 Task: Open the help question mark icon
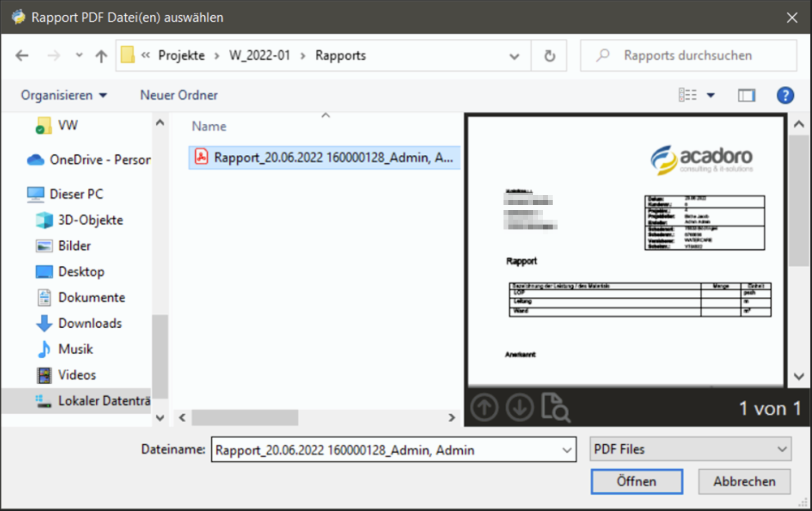(785, 95)
